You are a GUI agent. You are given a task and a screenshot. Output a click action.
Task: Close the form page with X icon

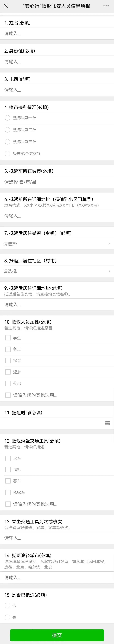pyautogui.click(x=6, y=6)
